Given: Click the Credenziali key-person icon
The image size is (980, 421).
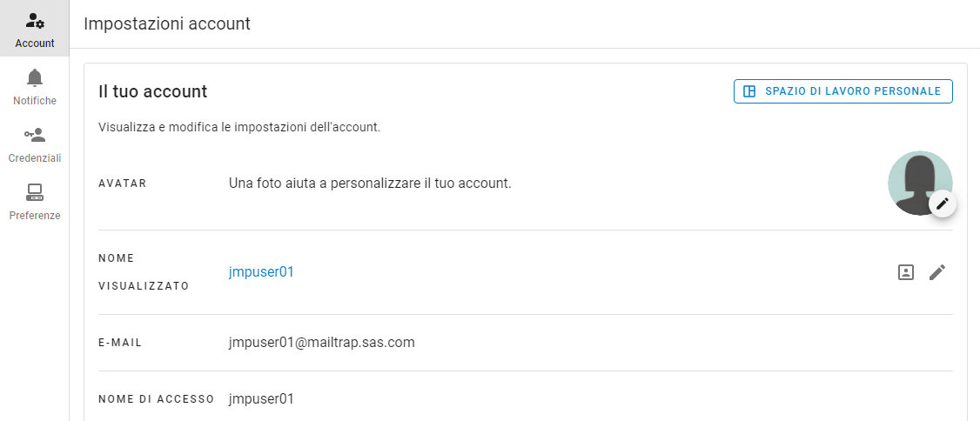Looking at the screenshot, I should [35, 135].
